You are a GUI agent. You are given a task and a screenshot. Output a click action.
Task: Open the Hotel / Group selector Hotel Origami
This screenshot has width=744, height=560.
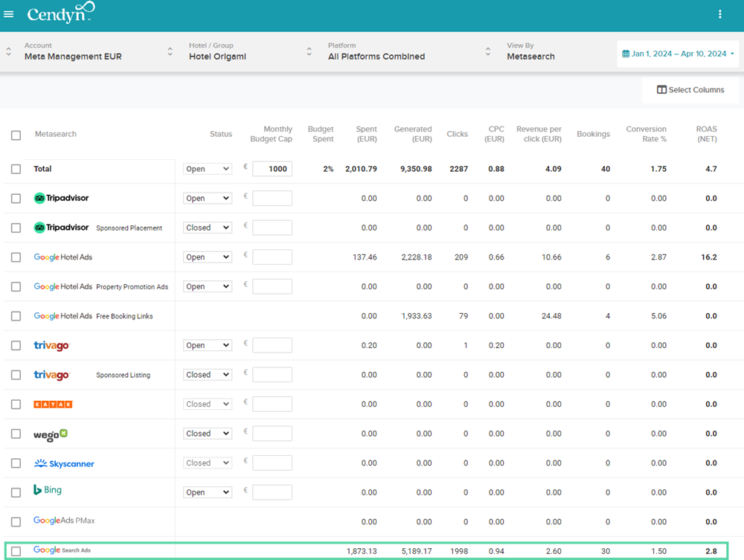(x=251, y=51)
